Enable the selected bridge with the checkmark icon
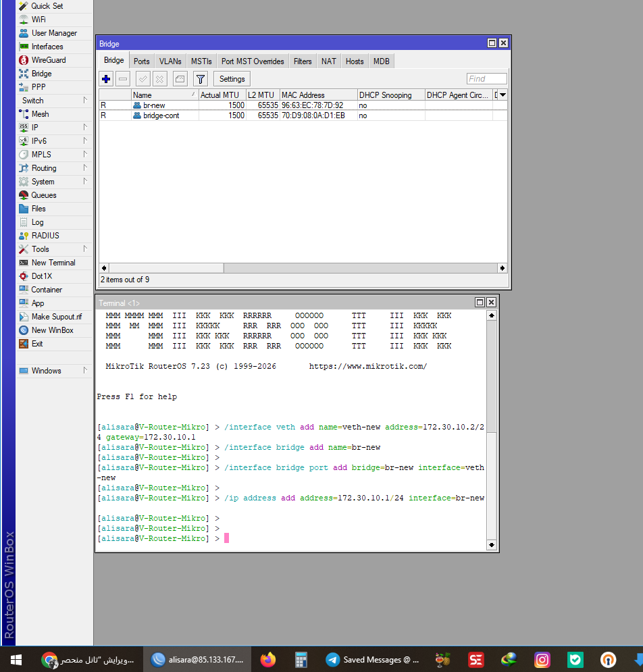Screen dimensions: 643x672 143,79
